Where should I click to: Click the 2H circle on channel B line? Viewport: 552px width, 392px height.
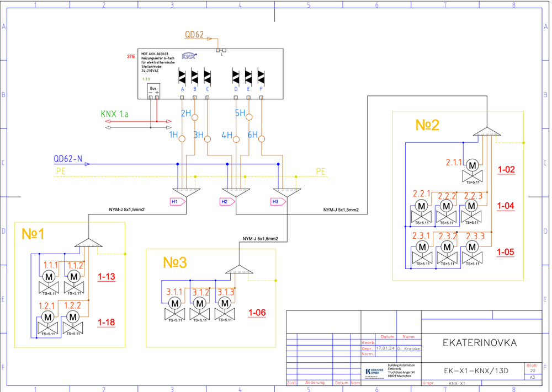[x=194, y=117]
